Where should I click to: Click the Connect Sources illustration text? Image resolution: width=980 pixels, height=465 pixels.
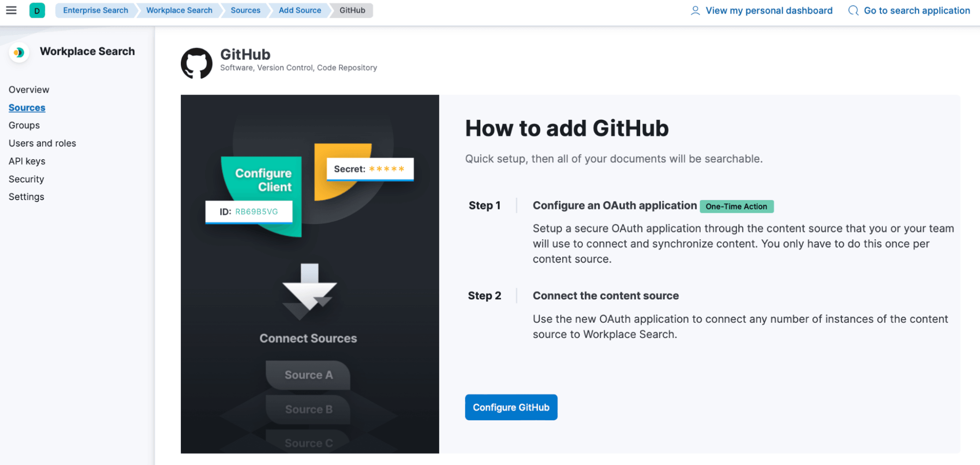click(308, 338)
